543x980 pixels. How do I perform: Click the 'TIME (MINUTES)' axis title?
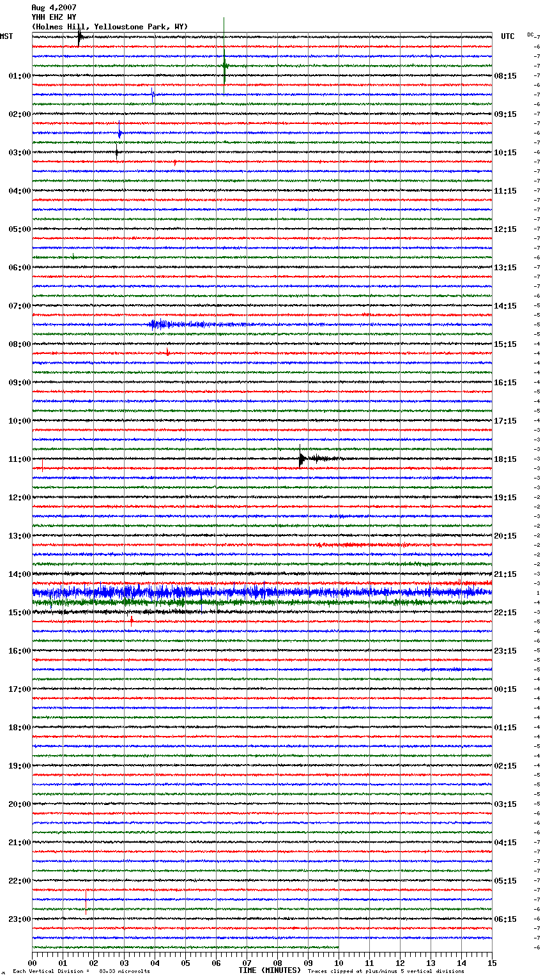(x=270, y=970)
